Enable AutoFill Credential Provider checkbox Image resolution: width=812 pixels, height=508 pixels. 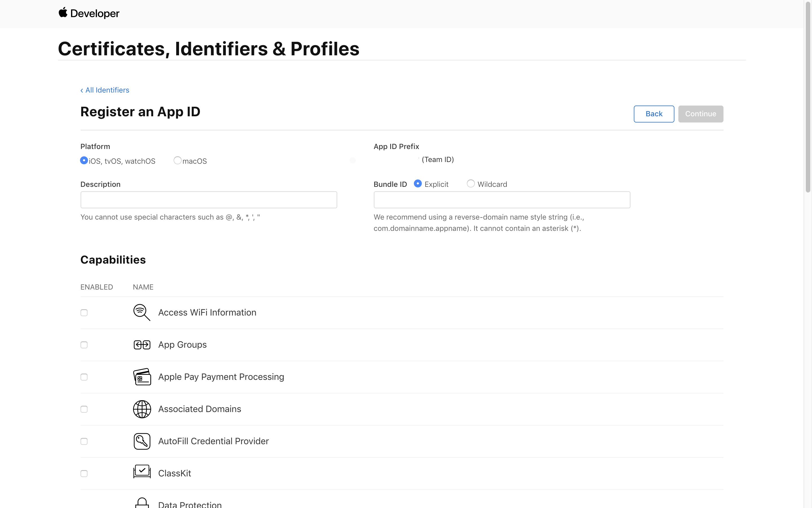pyautogui.click(x=84, y=441)
